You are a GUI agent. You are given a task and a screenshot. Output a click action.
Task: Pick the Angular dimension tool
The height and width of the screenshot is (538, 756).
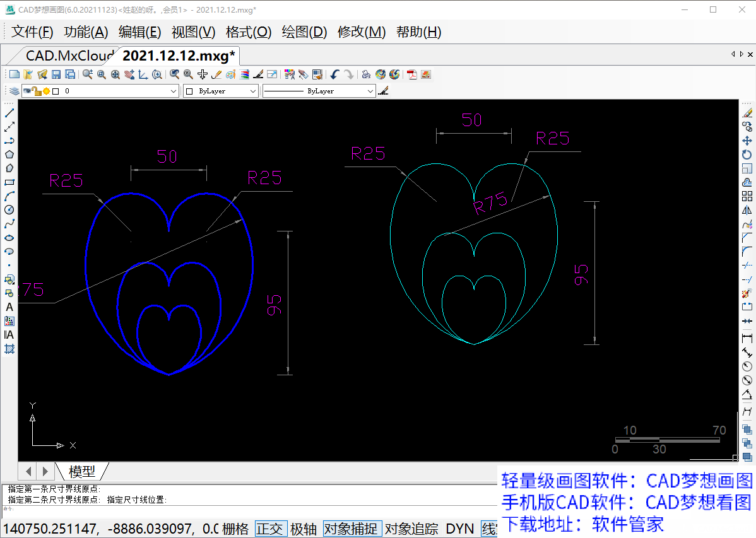[747, 394]
